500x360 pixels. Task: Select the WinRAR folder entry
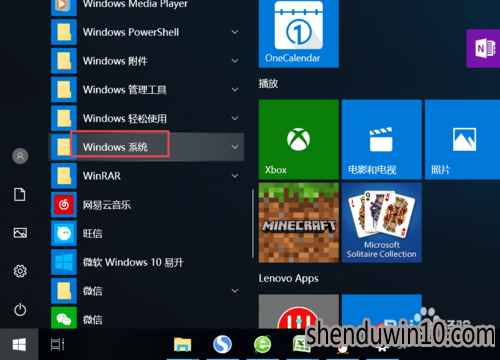[147, 176]
